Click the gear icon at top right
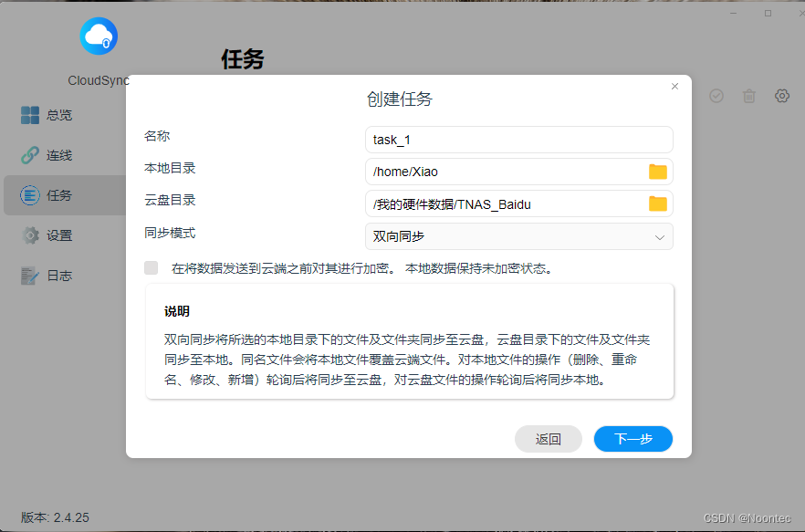The width and height of the screenshot is (805, 532). tap(781, 96)
